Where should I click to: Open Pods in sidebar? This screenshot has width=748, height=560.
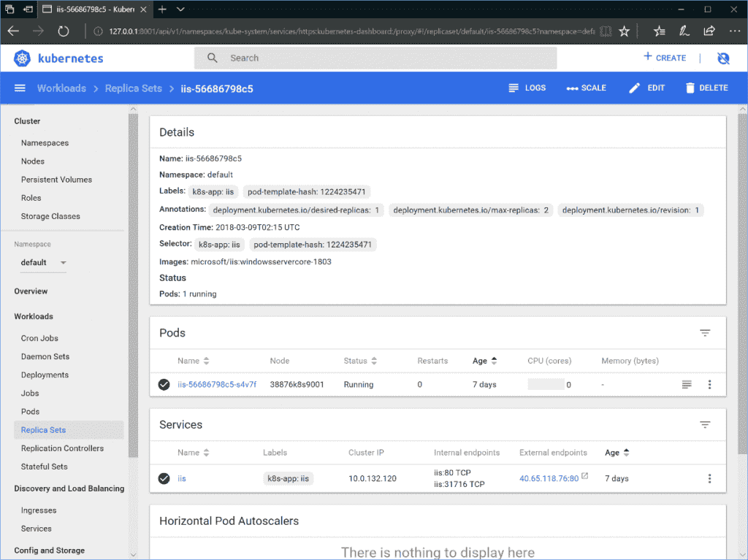tap(30, 412)
